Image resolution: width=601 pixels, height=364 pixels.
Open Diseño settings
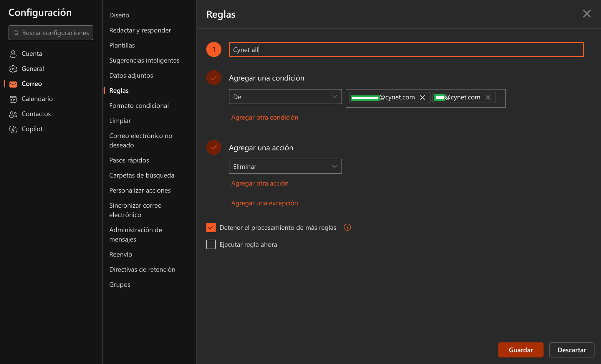(119, 15)
